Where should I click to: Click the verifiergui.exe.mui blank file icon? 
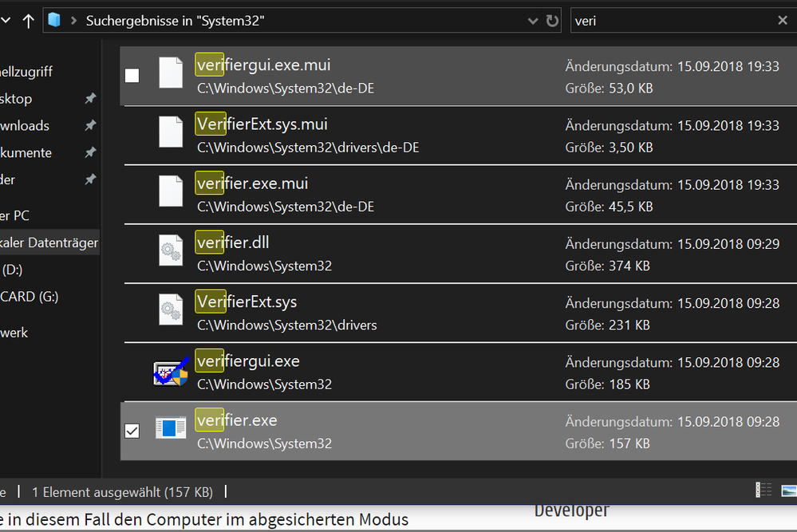click(172, 74)
